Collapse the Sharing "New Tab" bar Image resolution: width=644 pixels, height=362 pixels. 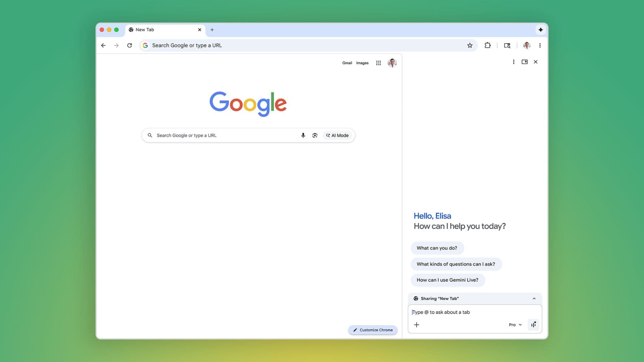click(534, 298)
